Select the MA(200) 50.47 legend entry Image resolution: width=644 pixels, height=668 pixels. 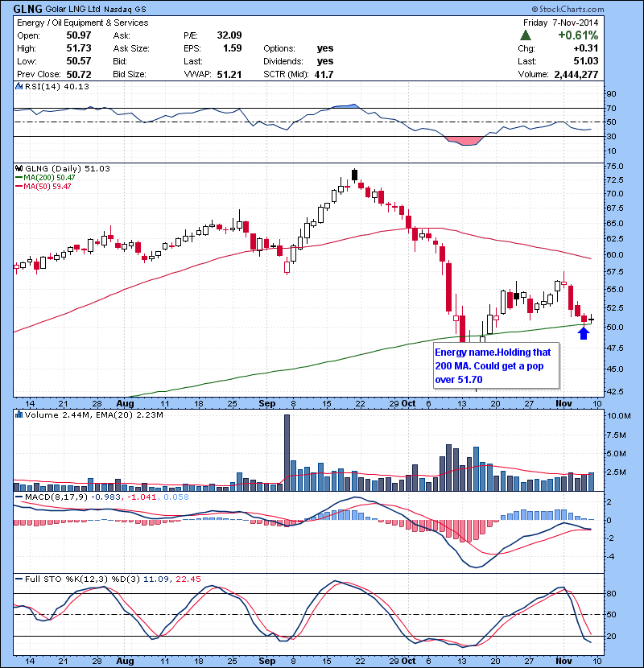(x=45, y=178)
